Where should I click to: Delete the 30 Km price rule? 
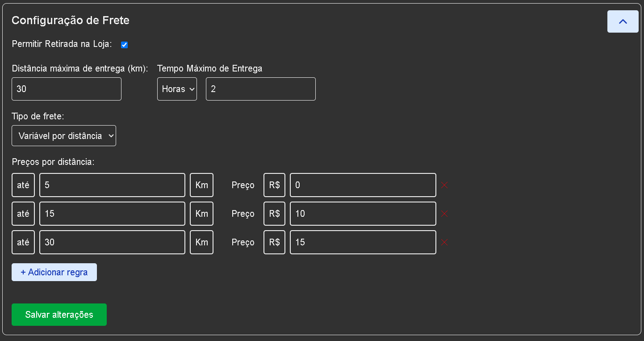pyautogui.click(x=444, y=242)
